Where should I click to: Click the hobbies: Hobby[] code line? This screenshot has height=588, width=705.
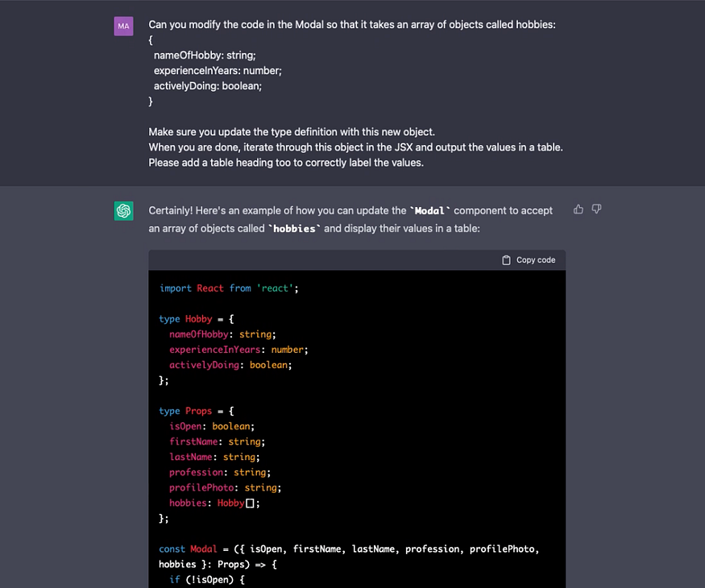tap(214, 503)
